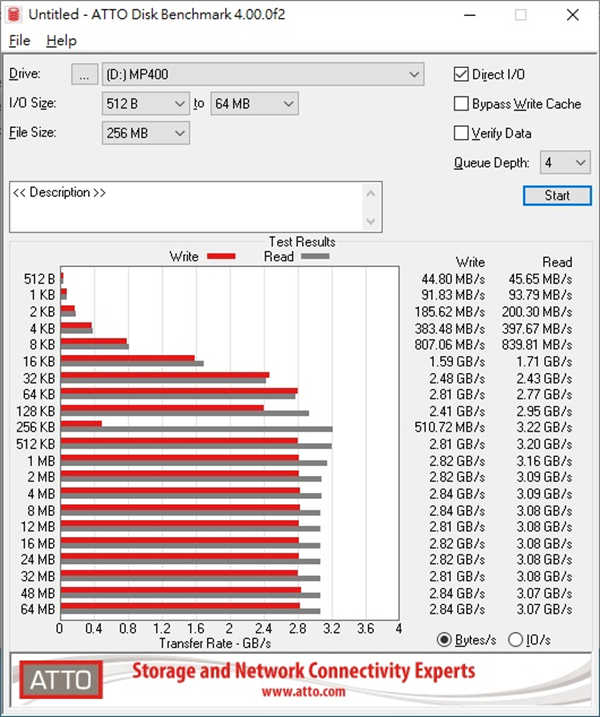Open the File Size 256 MB dropdown
Image resolution: width=600 pixels, height=717 pixels.
145,133
